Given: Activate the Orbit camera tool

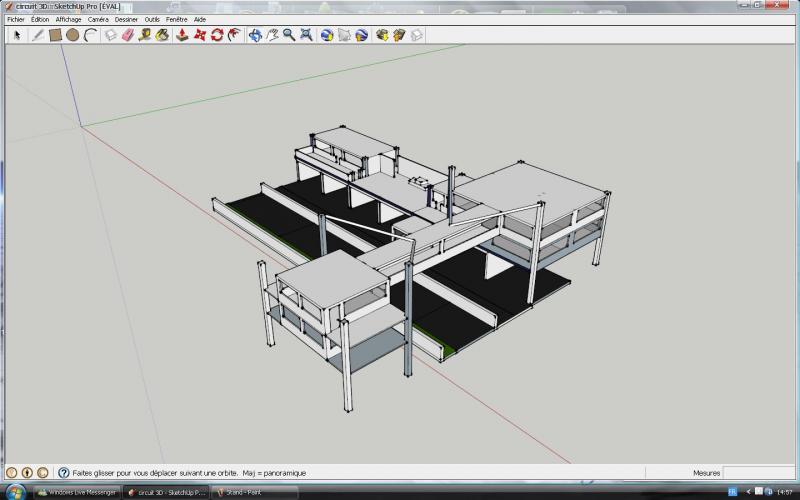Looking at the screenshot, I should (255, 35).
